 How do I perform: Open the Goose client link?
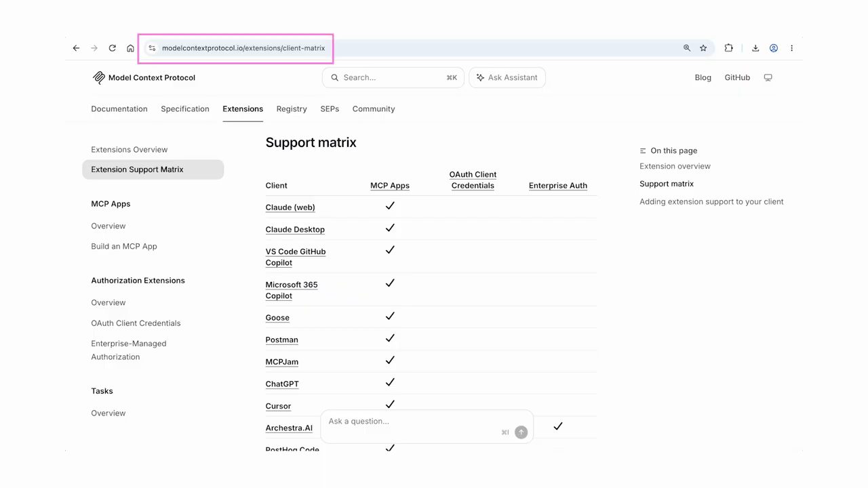pos(277,317)
